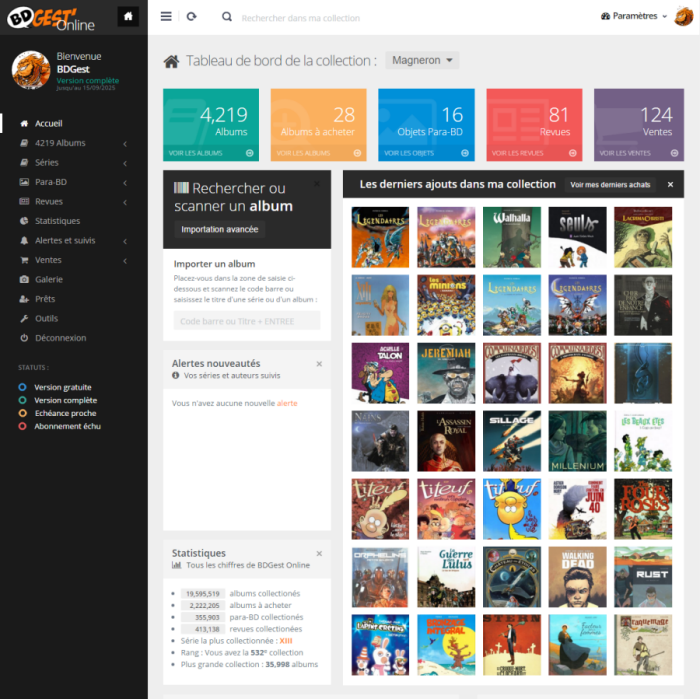Open the Magneron collection dropdown
This screenshot has width=700, height=699.
pyautogui.click(x=422, y=60)
